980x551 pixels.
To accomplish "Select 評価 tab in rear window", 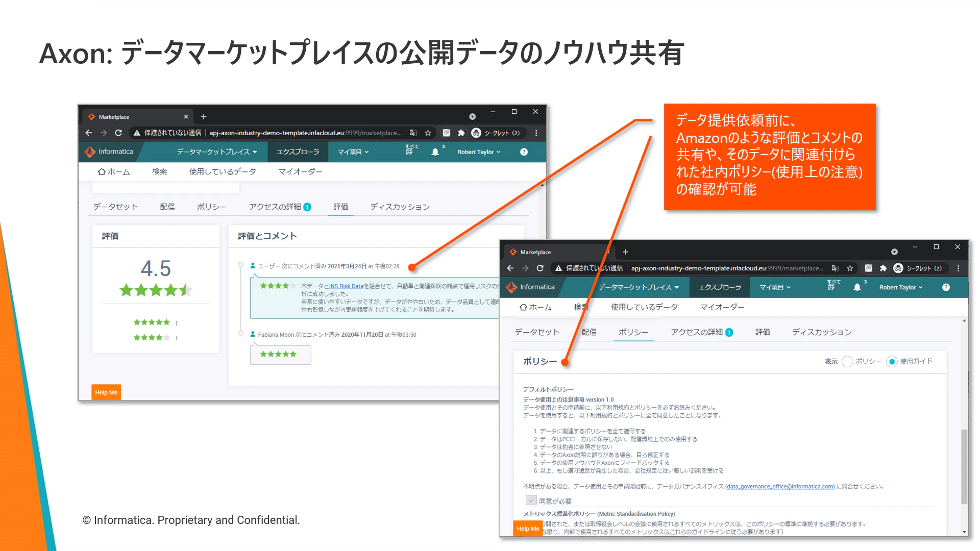I will click(341, 207).
